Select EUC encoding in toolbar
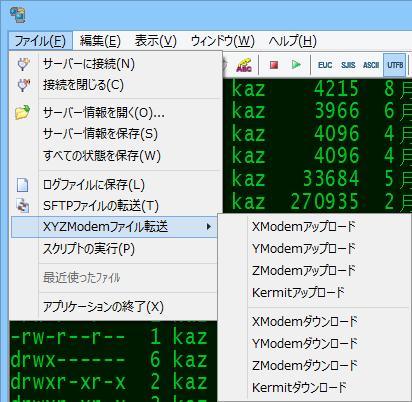412x402 pixels. (x=325, y=65)
